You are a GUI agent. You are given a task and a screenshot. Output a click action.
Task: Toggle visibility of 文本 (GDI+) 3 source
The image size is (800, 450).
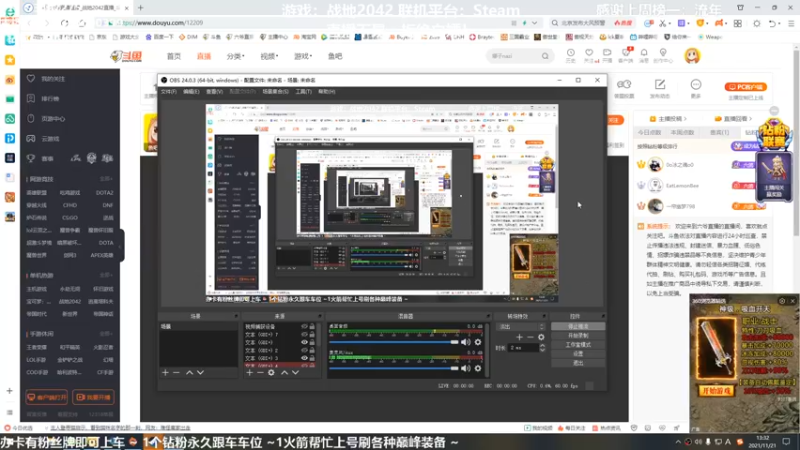pyautogui.click(x=305, y=358)
